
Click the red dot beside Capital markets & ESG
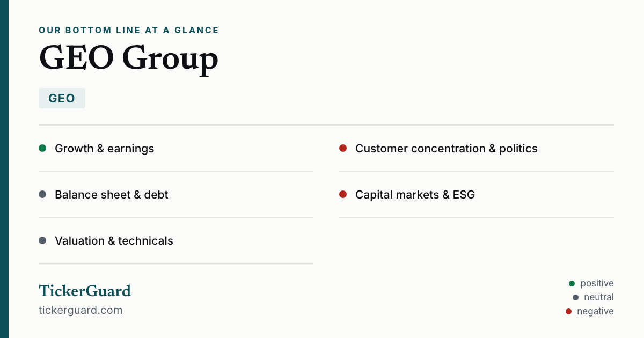[343, 194]
